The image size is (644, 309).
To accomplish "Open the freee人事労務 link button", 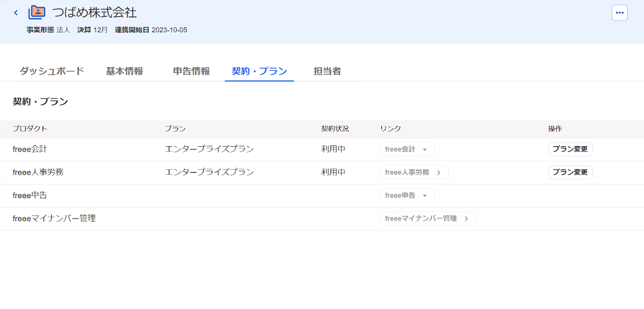I will (x=414, y=172).
